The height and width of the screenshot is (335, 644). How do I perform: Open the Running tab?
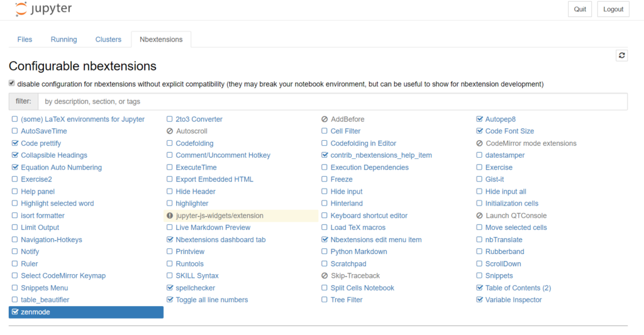pos(64,40)
